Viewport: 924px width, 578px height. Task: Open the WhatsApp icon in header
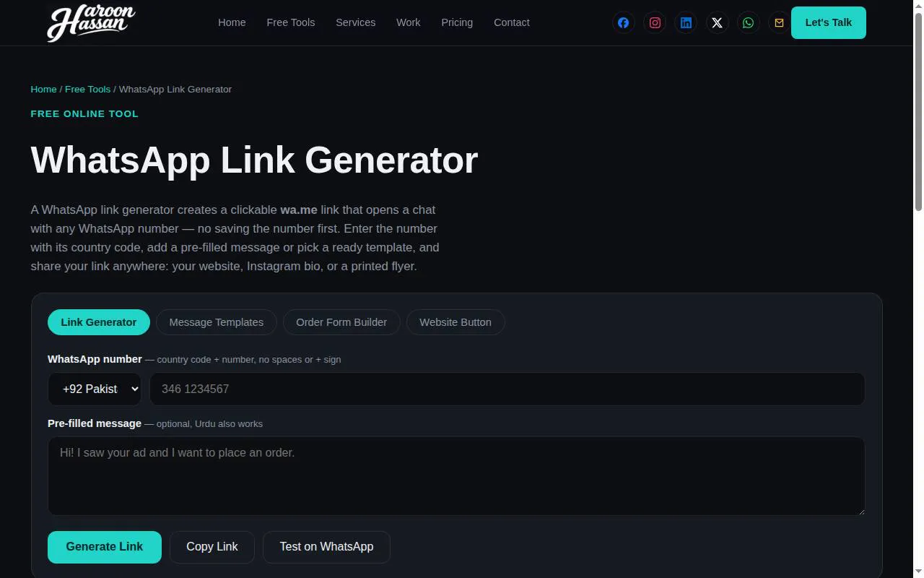pos(748,22)
